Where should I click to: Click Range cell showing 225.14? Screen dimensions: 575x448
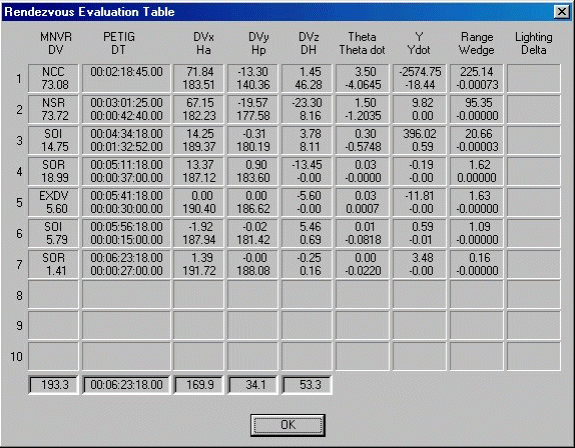click(x=477, y=78)
